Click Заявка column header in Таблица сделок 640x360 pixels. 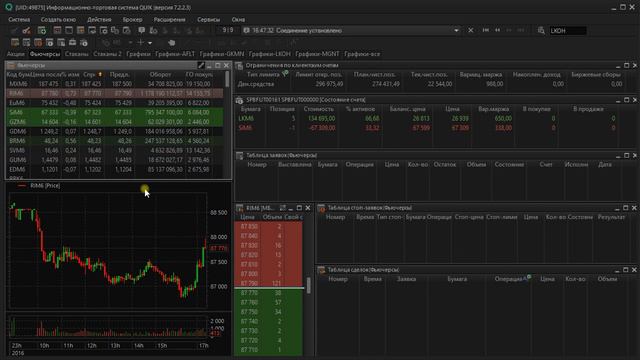(x=406, y=279)
